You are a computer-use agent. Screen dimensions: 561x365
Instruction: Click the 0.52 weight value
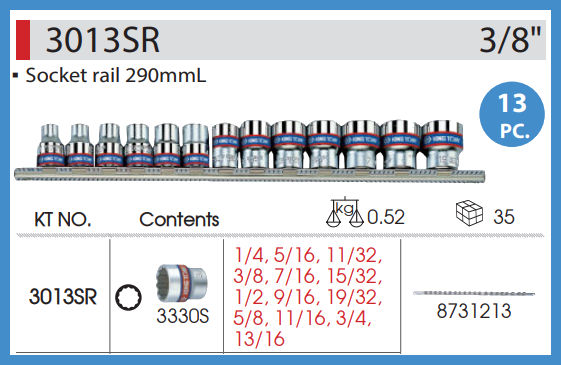[386, 217]
